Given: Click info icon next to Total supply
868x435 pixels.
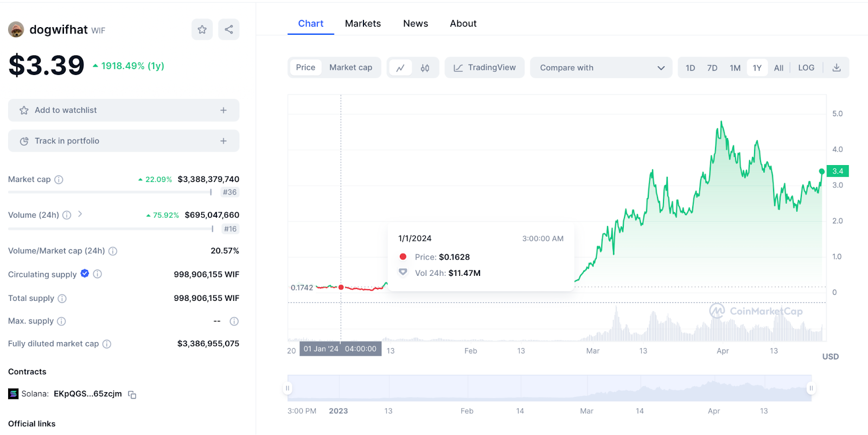Looking at the screenshot, I should click(62, 298).
